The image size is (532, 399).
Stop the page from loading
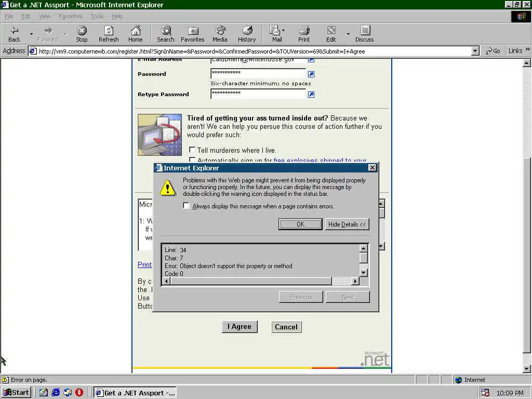coord(82,34)
